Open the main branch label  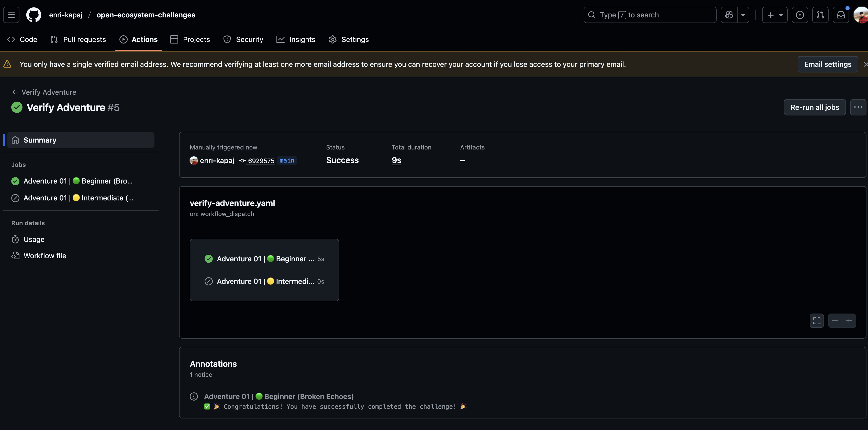[x=287, y=160]
